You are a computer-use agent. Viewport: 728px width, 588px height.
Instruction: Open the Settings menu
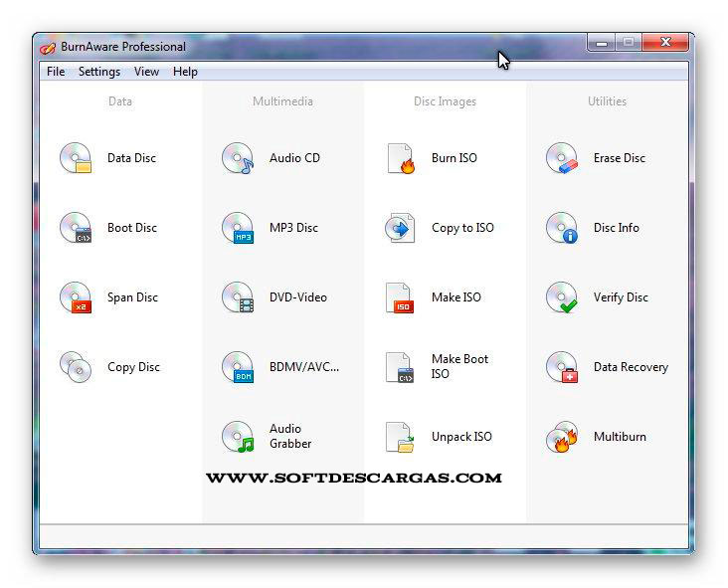pyautogui.click(x=99, y=72)
